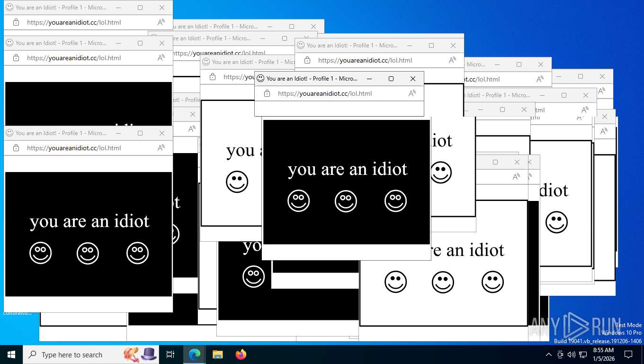The image size is (644, 364).
Task: Click the smiley under 'you a' on white page
Action: click(237, 182)
